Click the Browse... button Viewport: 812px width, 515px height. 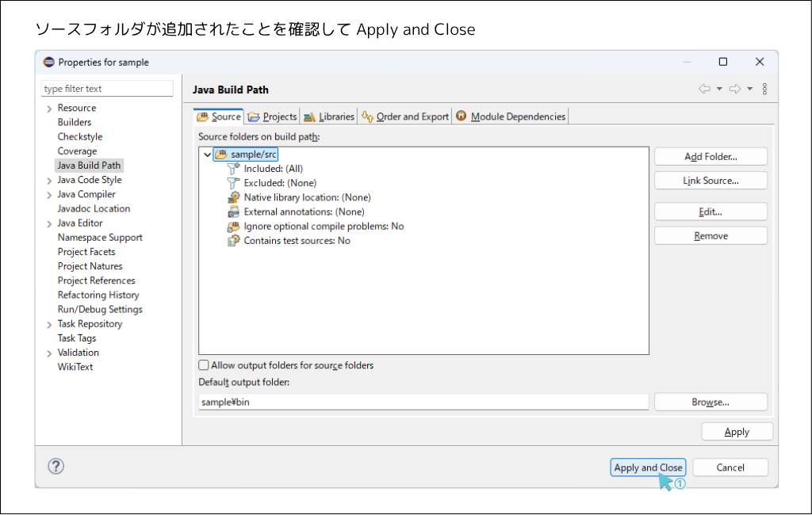pos(710,402)
